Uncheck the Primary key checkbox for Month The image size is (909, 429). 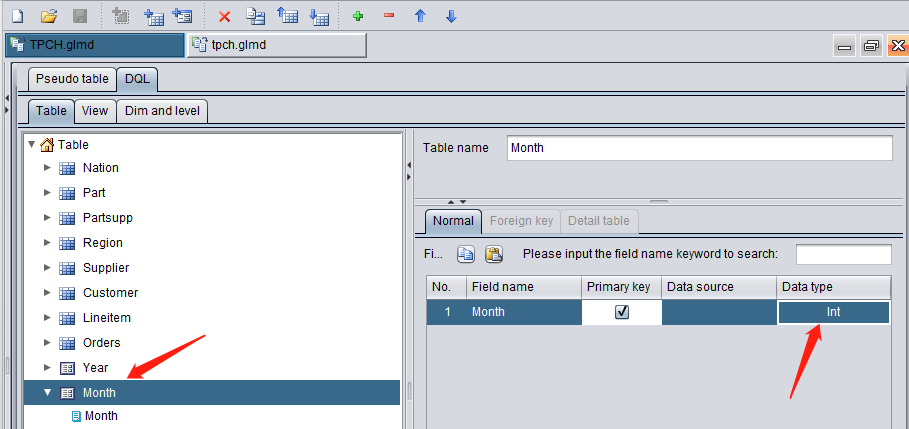point(622,312)
